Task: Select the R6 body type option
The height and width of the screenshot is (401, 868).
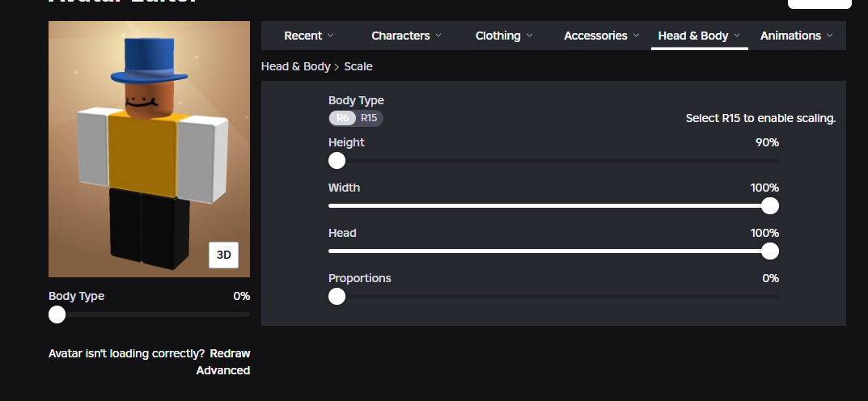Action: click(343, 118)
